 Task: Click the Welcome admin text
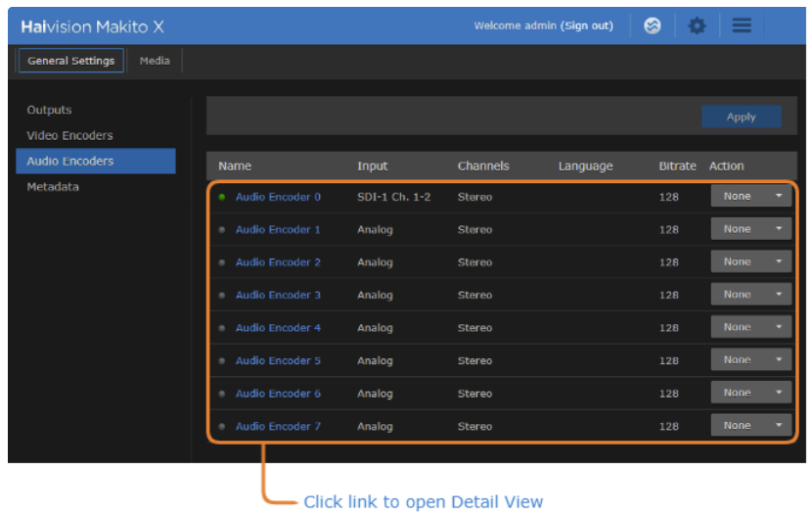516,25
